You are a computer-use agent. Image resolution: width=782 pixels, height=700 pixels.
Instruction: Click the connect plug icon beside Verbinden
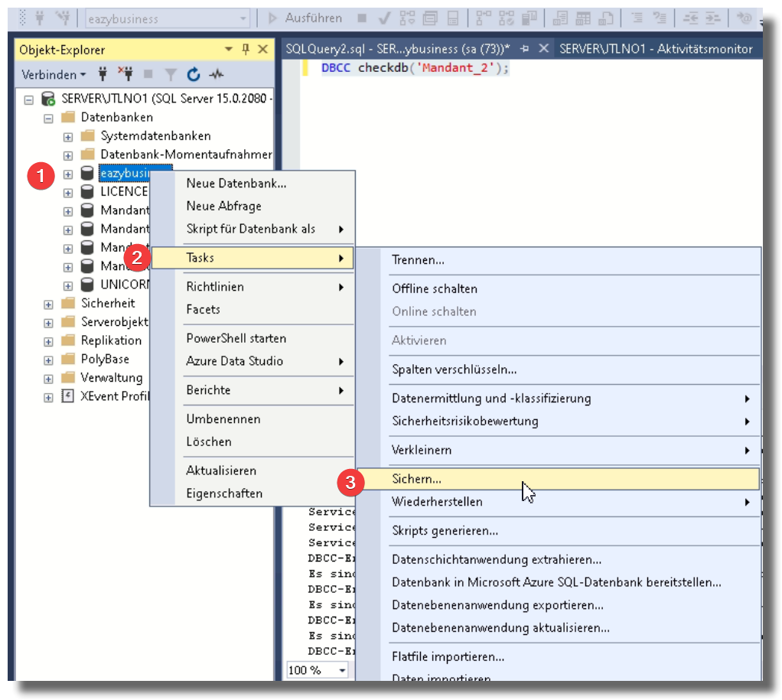(103, 75)
